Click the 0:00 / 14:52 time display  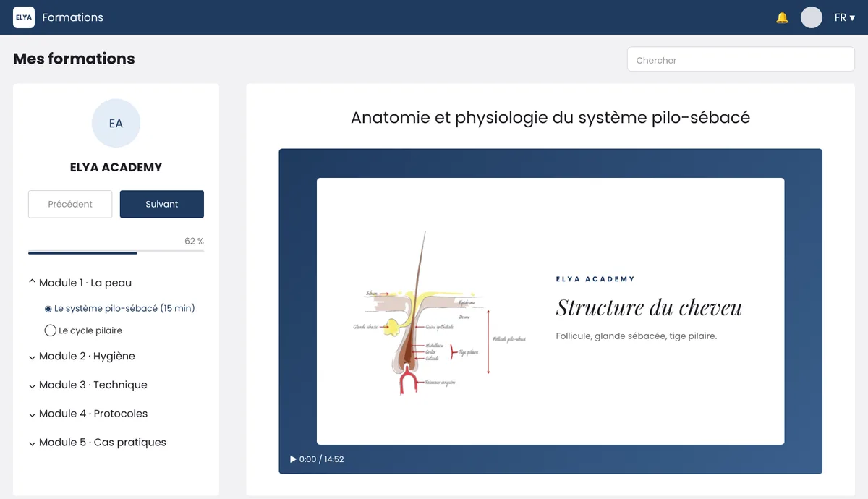click(x=322, y=459)
